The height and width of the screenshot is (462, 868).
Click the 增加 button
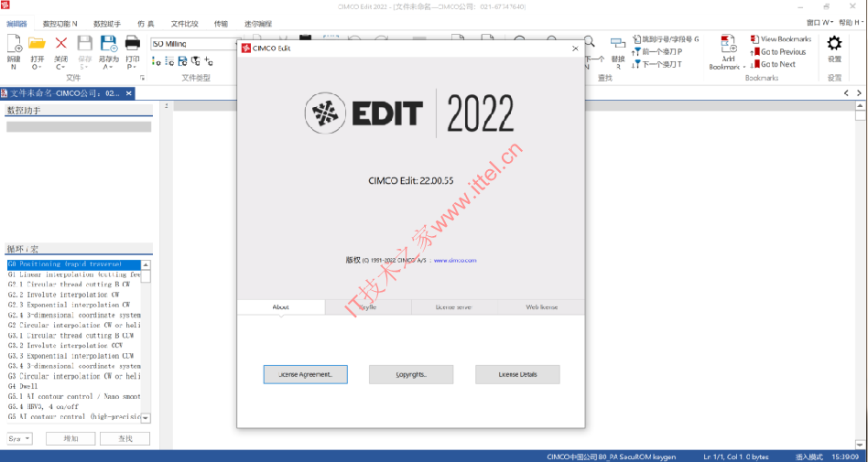click(x=71, y=439)
